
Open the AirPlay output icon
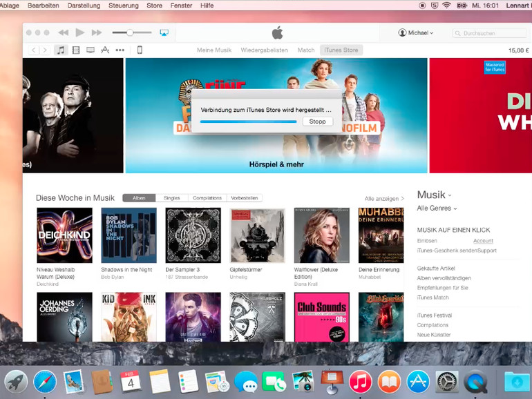[164, 33]
